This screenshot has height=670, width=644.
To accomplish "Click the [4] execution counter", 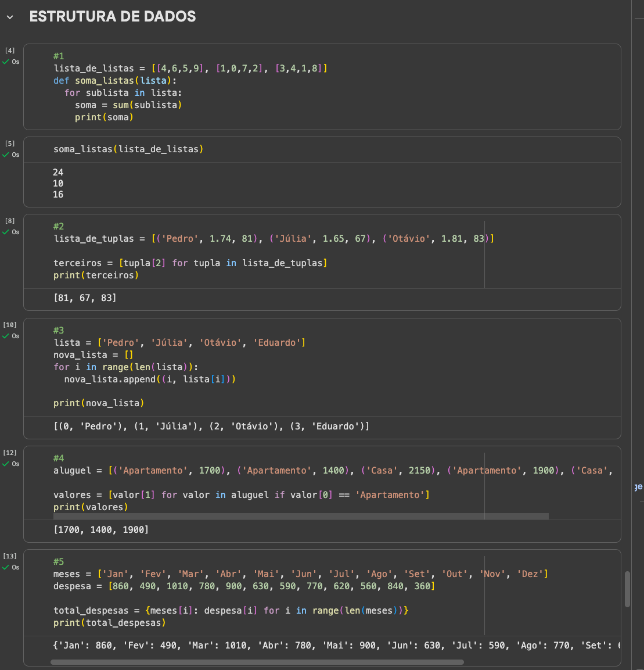I will click(10, 51).
